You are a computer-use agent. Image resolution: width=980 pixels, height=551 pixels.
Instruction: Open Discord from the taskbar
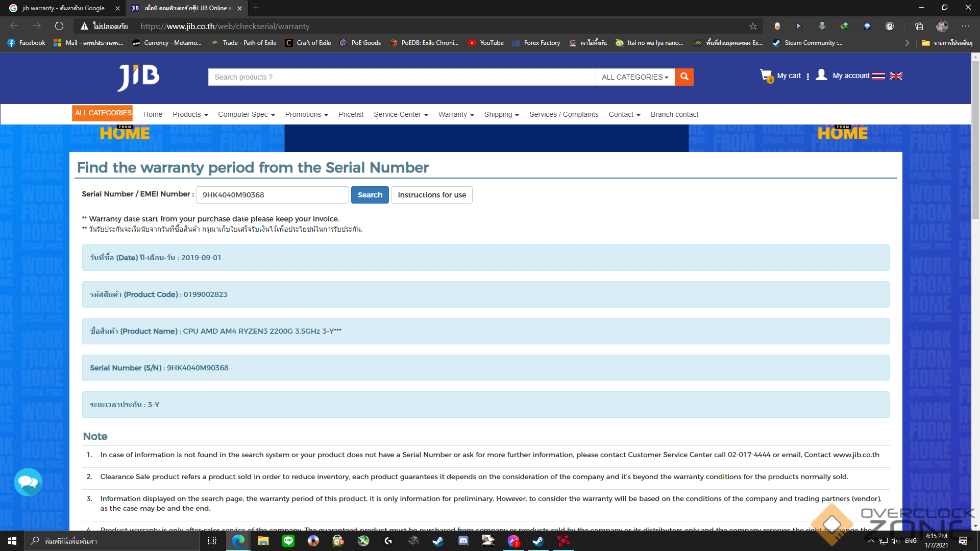pyautogui.click(x=463, y=541)
